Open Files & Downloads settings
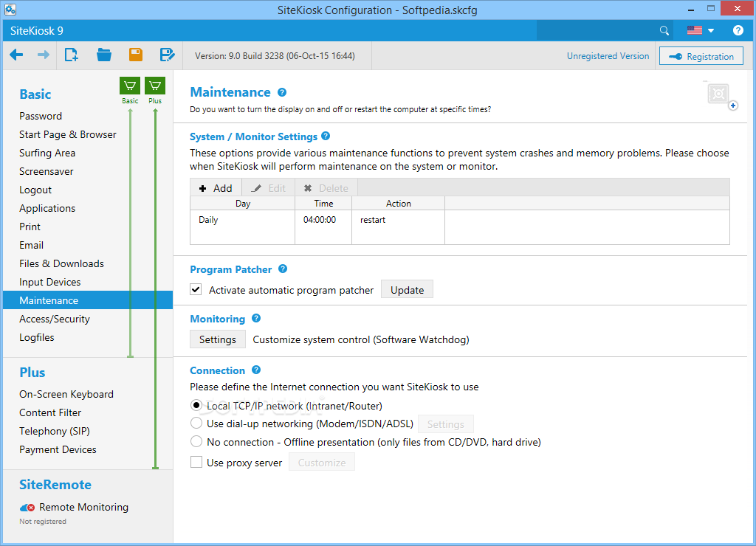This screenshot has width=756, height=546. point(62,263)
